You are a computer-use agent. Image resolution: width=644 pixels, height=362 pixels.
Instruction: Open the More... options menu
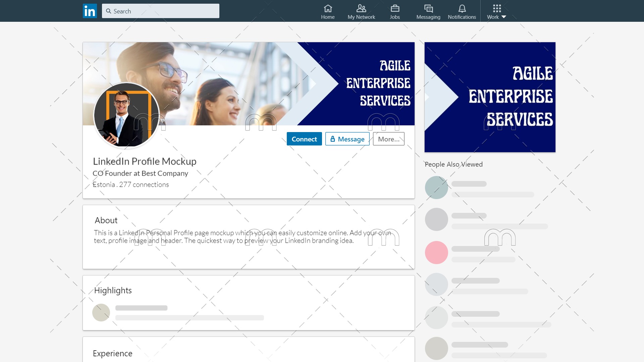coord(388,139)
